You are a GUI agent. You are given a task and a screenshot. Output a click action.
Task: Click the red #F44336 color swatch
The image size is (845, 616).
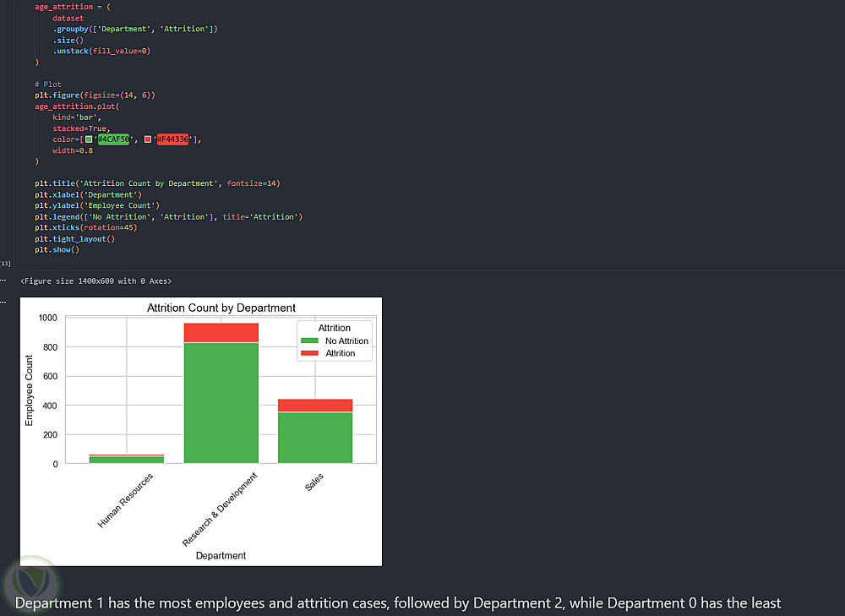(148, 139)
